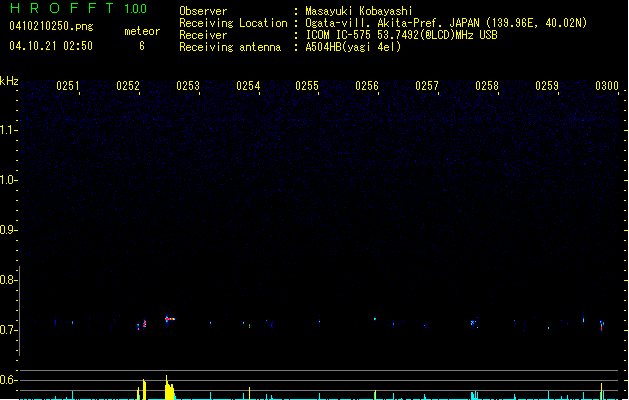Click the 0256 time marker
Viewport: 629px width, 400px height.
tap(367, 86)
